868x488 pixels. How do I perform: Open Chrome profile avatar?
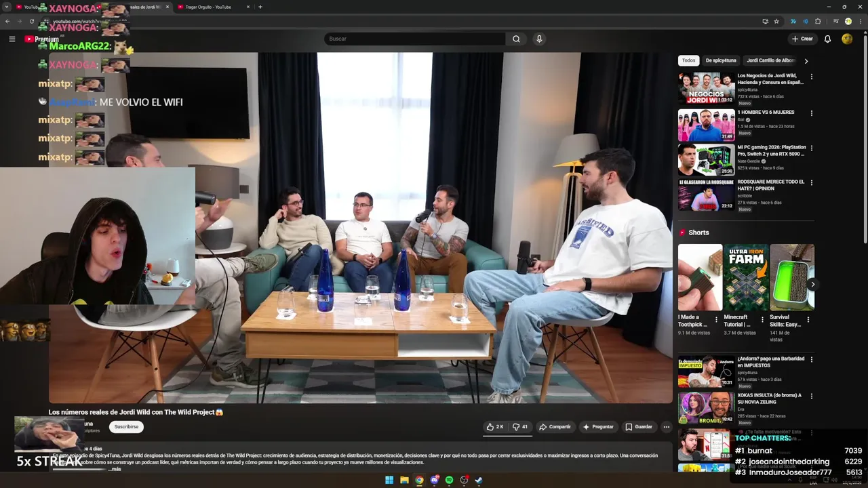[848, 21]
